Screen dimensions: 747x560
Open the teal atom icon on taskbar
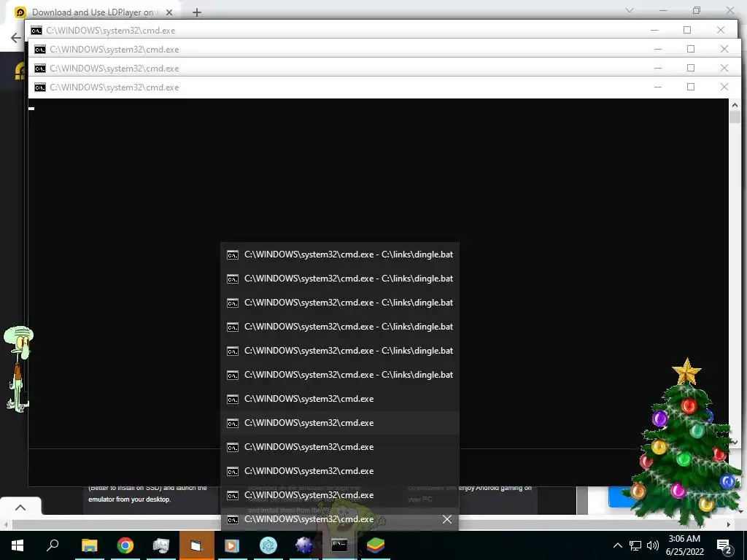tap(268, 545)
